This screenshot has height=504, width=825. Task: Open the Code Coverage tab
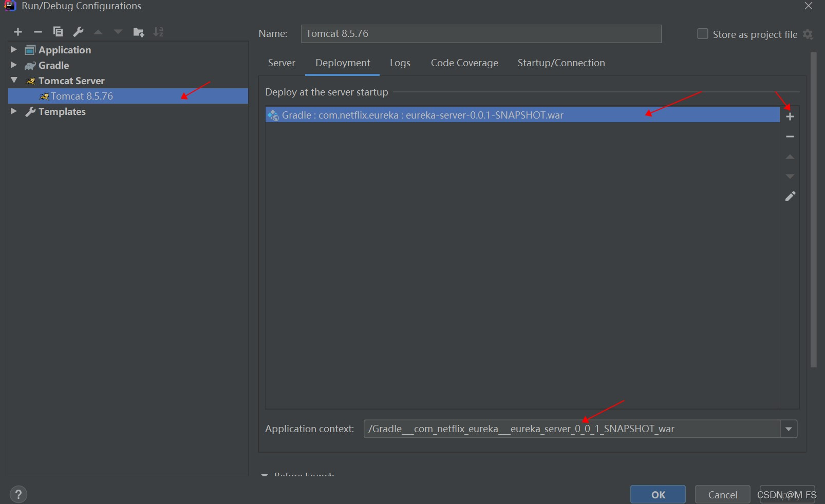464,63
